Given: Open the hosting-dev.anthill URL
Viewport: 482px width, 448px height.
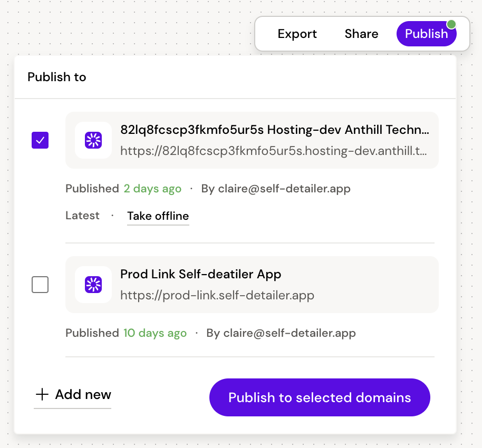Looking at the screenshot, I should pos(273,151).
